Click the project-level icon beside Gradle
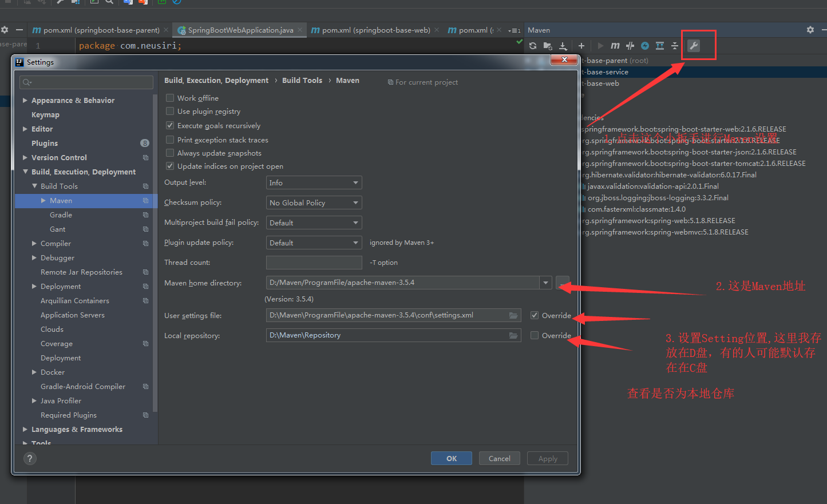The height and width of the screenshot is (504, 827). 145,215
